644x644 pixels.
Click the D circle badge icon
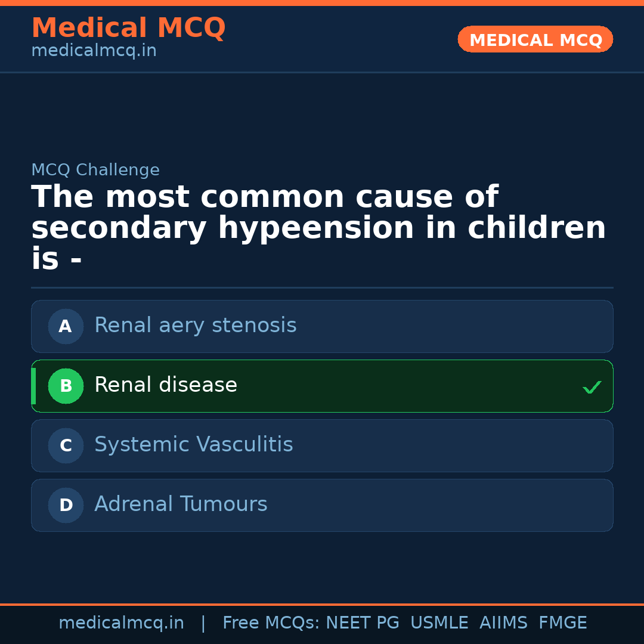point(66,505)
